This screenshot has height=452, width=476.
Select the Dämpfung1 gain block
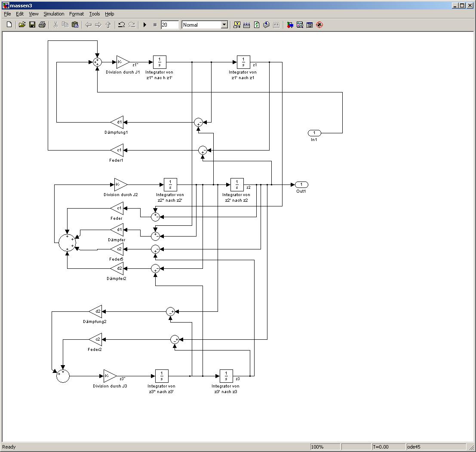pos(117,122)
